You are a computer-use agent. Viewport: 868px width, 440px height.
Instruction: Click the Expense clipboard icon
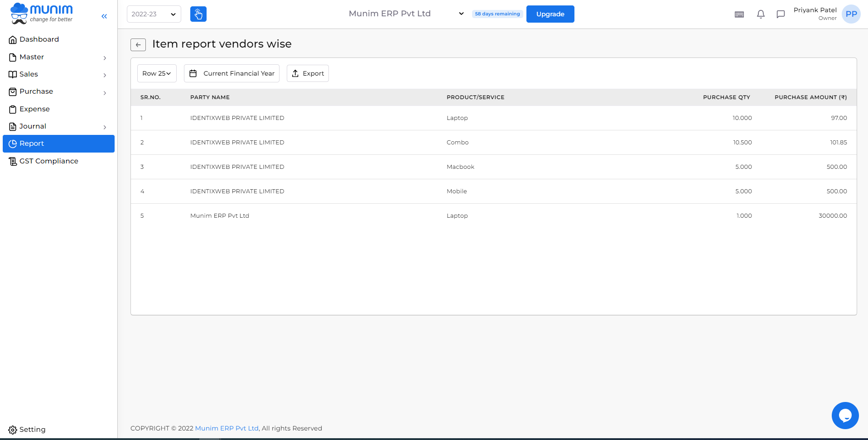[13, 109]
